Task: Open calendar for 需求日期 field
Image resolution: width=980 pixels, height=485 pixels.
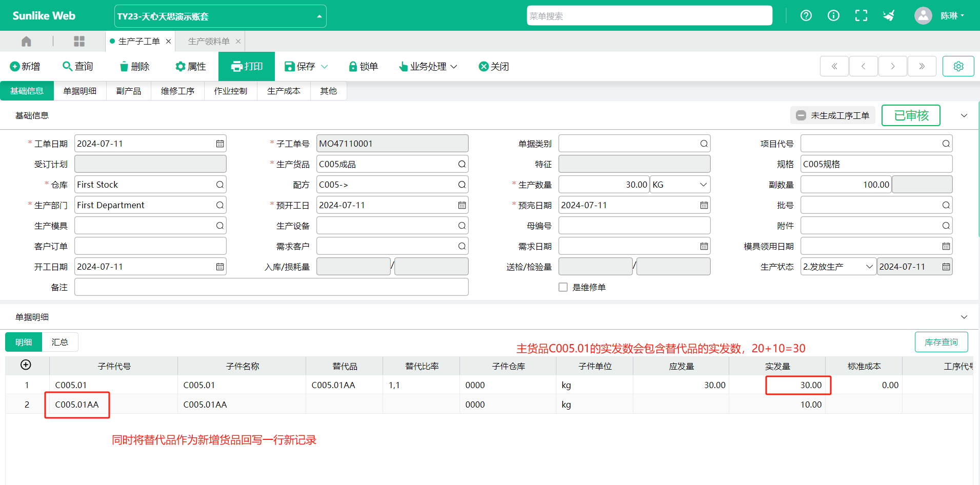Action: [704, 246]
